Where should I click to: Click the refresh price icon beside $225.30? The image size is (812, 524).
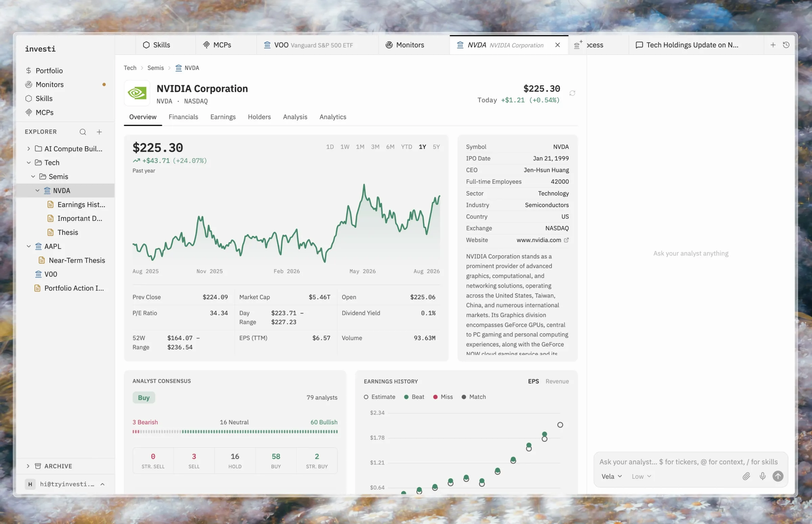pyautogui.click(x=572, y=93)
